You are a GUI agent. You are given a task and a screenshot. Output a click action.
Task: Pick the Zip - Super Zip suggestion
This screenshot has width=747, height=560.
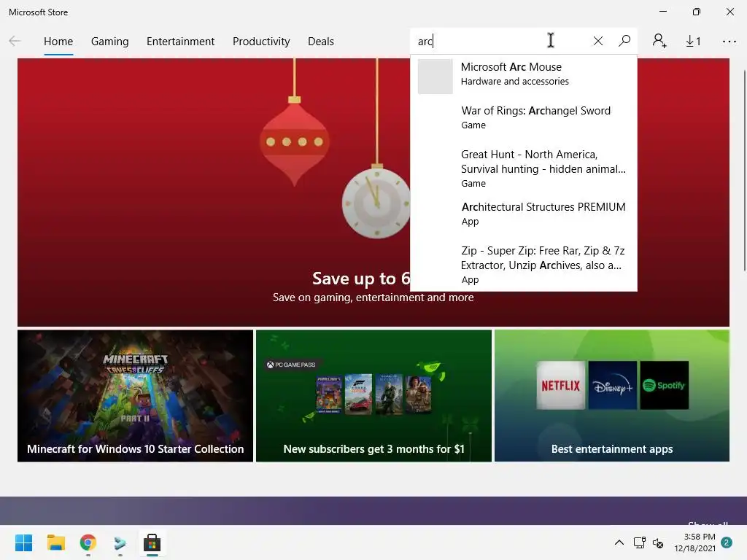[x=524, y=265]
